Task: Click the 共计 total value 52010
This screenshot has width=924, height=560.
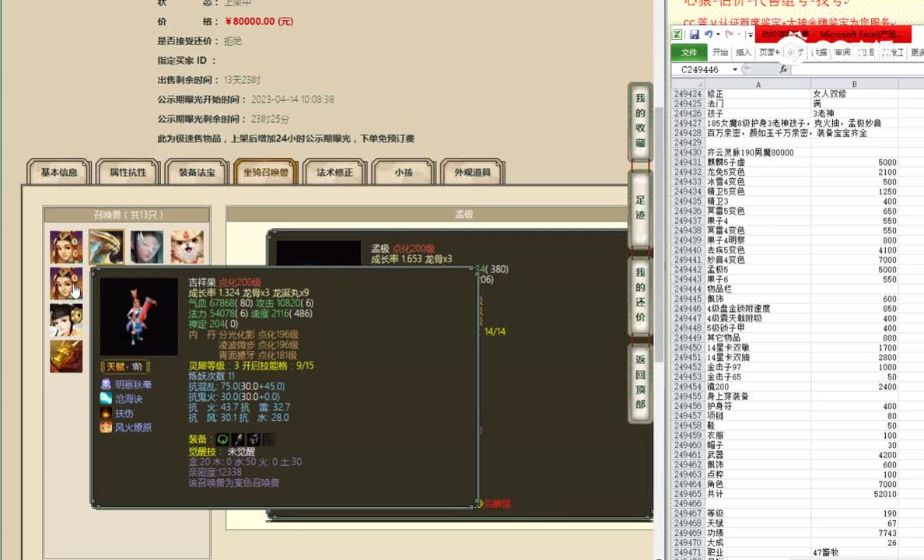Action: 884,494
